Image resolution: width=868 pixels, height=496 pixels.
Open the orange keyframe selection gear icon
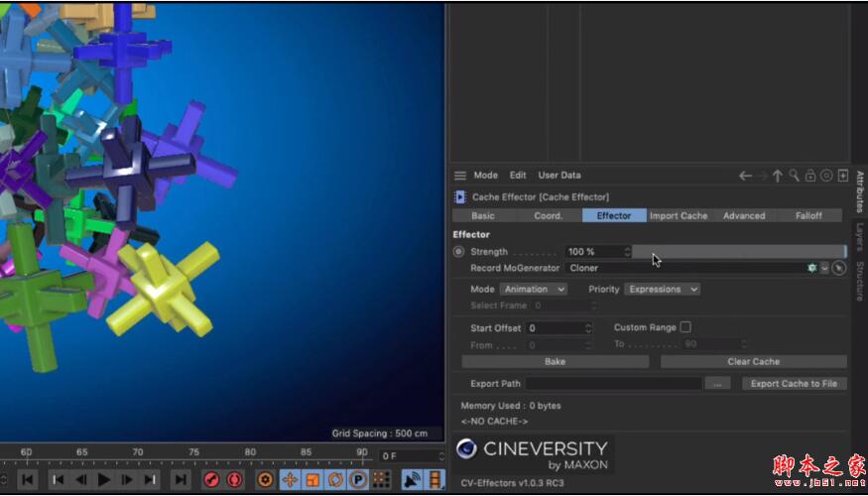pyautogui.click(x=266, y=479)
